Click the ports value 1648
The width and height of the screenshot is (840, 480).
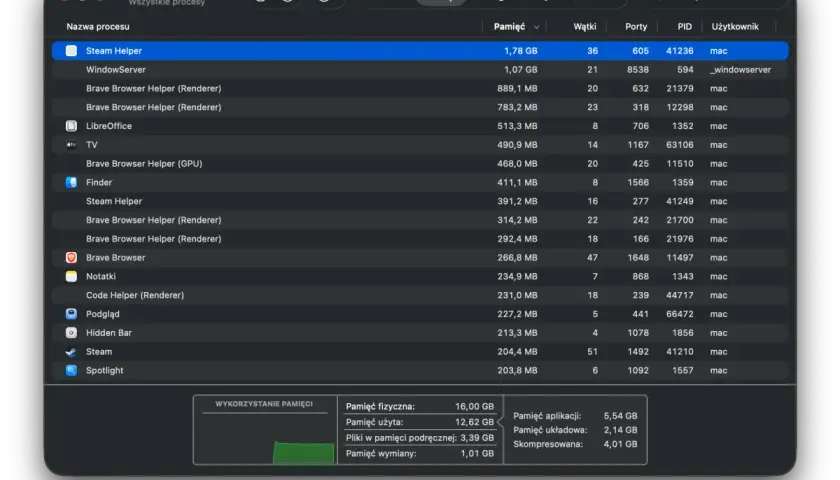click(638, 258)
